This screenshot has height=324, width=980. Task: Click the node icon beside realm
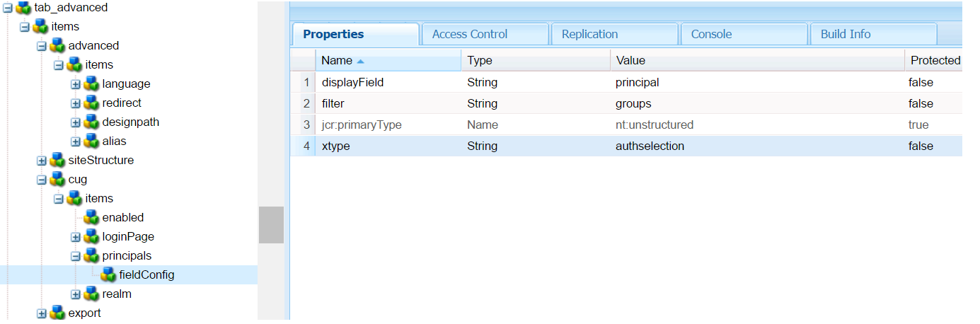(91, 294)
